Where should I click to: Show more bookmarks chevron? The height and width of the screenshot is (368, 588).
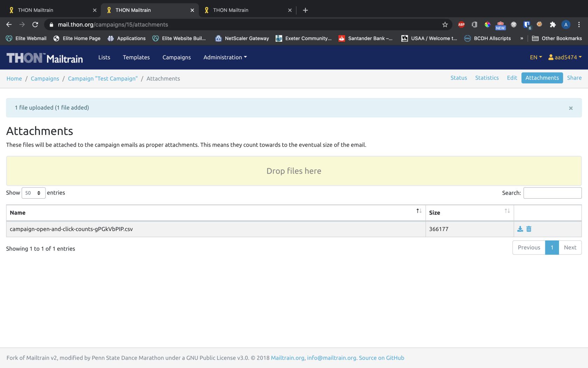click(522, 38)
